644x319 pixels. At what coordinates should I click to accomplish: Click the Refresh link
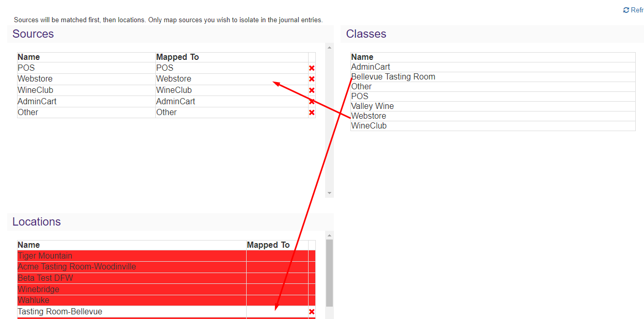coord(637,10)
